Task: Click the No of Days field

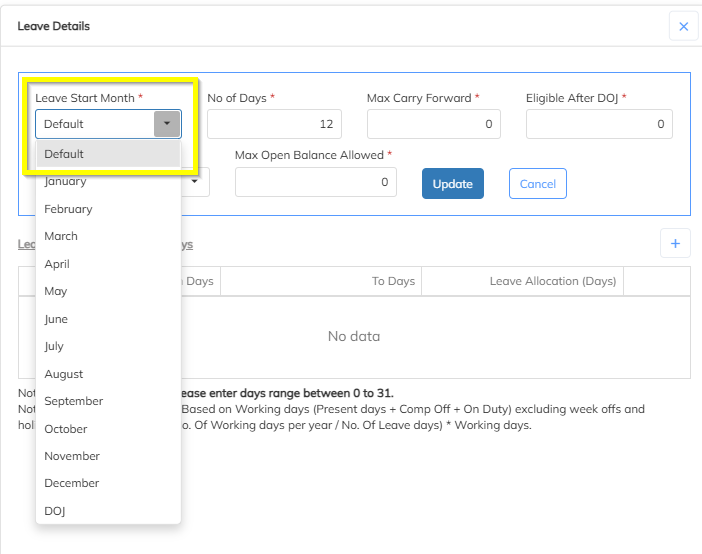Action: pos(274,124)
